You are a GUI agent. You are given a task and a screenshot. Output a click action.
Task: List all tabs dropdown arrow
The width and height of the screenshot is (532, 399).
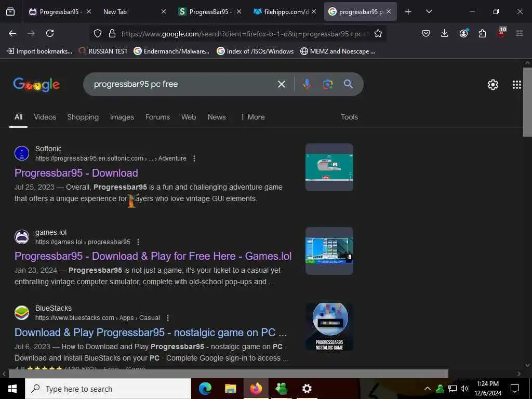(429, 11)
